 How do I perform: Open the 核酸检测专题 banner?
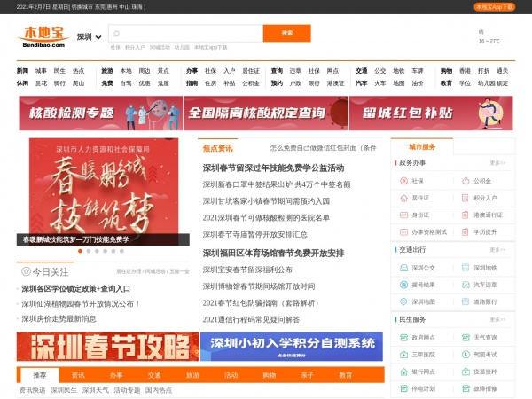tap(101, 113)
